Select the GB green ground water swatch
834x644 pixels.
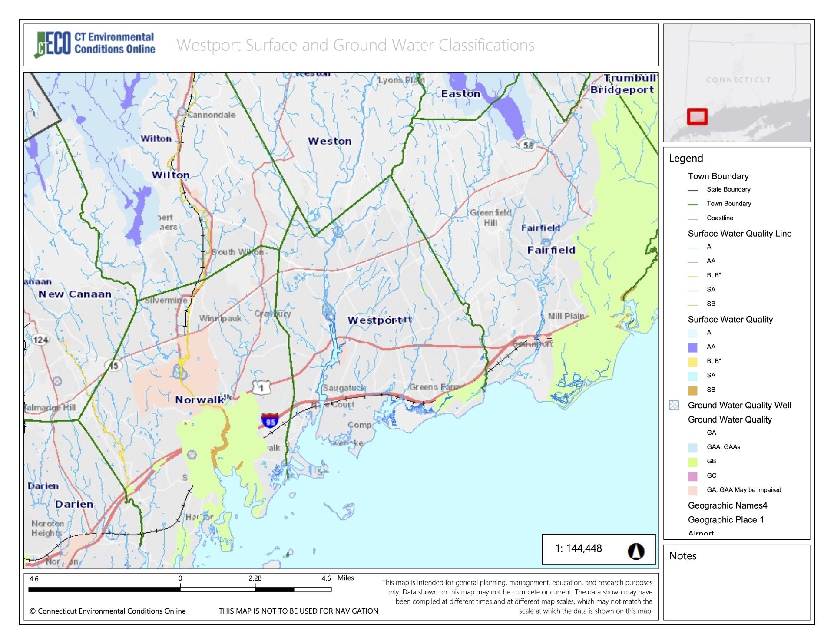coord(693,462)
